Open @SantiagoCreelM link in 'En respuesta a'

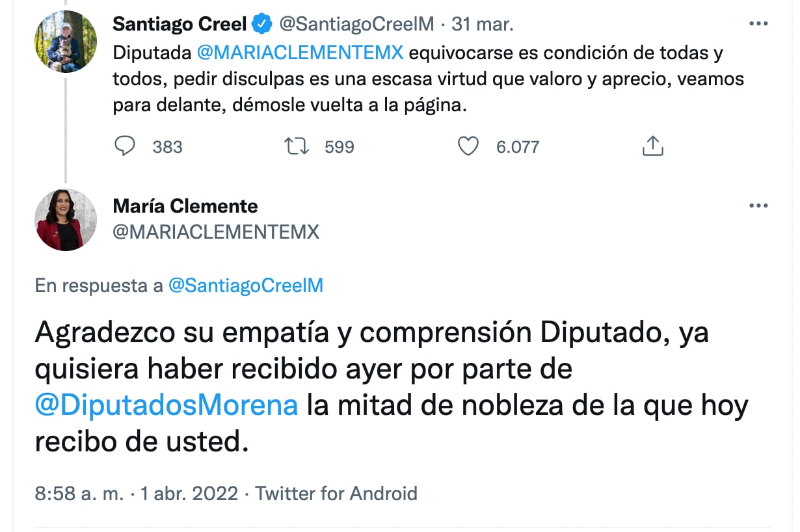[x=245, y=286]
